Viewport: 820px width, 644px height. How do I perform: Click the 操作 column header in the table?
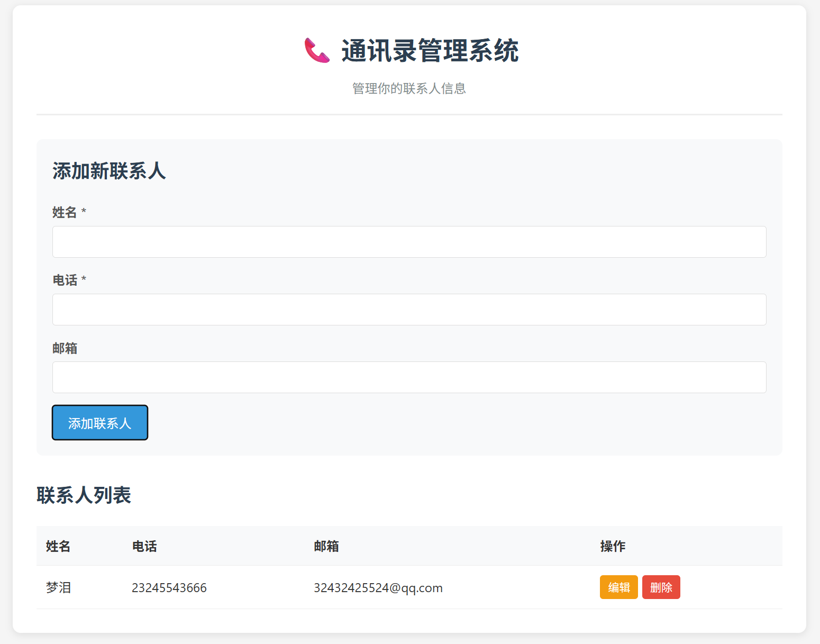(x=613, y=546)
